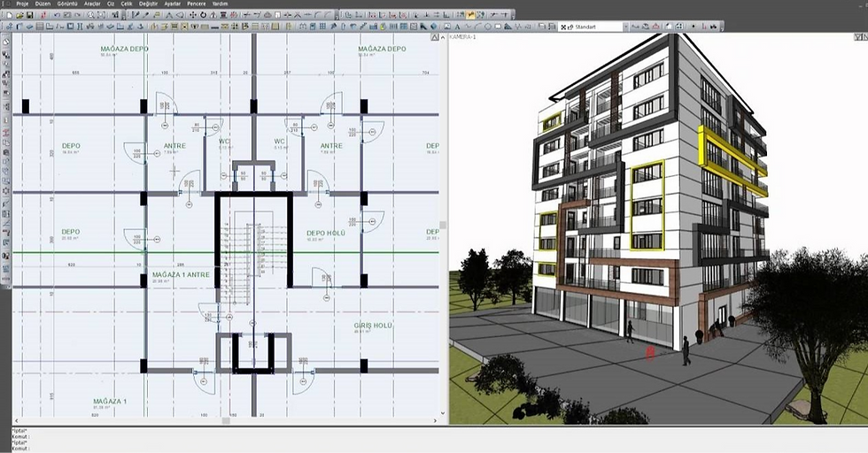Screen dimensions: 868x453
Task: Open the Ayarlar menu
Action: [x=173, y=4]
